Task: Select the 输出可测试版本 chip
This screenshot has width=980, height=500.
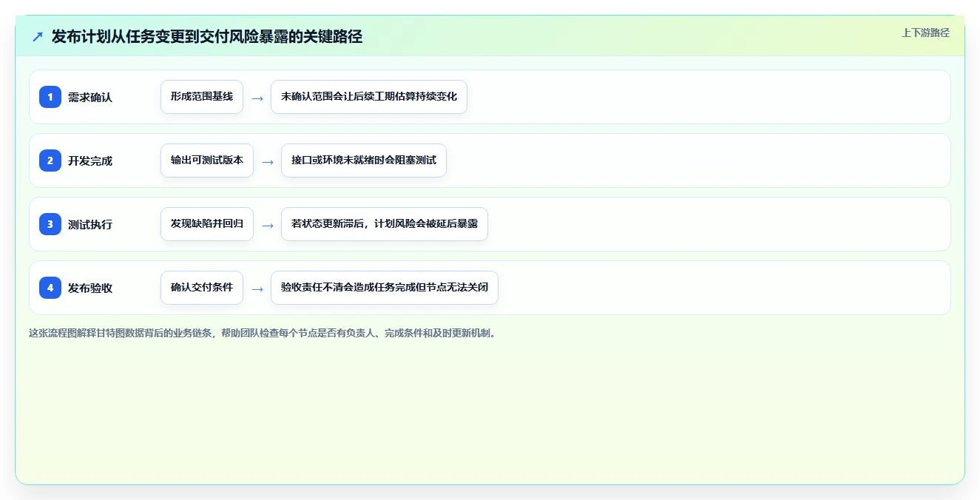Action: [x=207, y=161]
